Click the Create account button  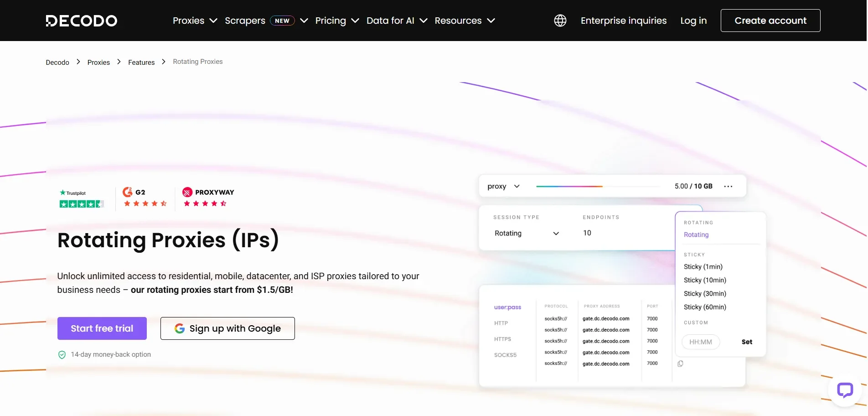770,21
